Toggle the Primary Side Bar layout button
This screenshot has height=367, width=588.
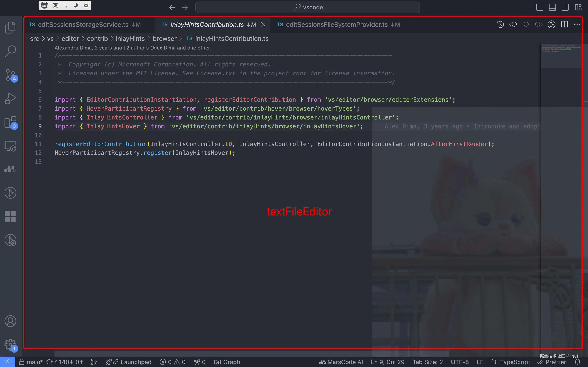[540, 7]
